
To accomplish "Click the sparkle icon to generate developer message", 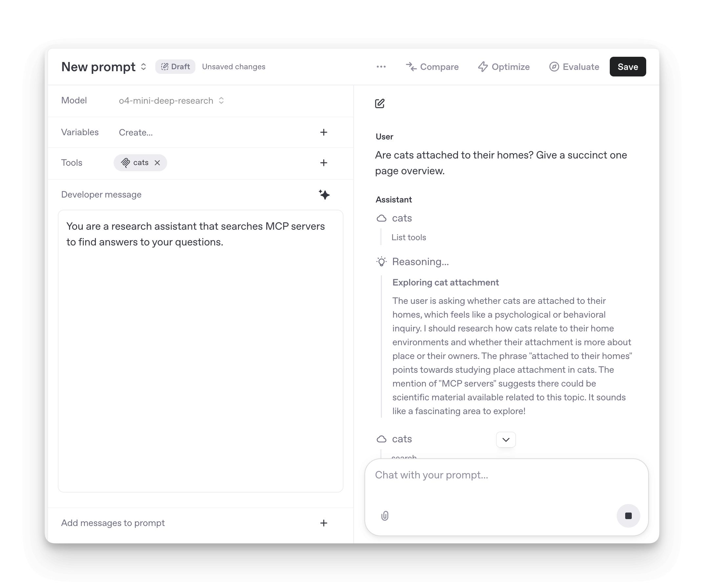I will click(x=324, y=195).
